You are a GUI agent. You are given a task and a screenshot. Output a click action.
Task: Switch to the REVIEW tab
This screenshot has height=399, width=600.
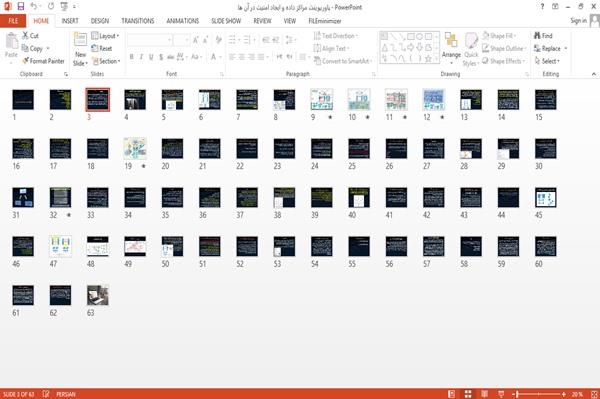pyautogui.click(x=262, y=21)
